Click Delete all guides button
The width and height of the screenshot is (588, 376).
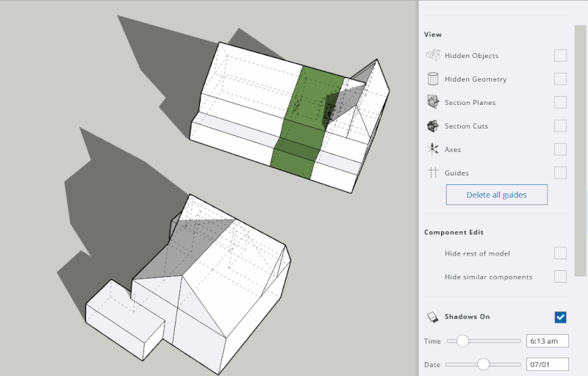tap(497, 195)
